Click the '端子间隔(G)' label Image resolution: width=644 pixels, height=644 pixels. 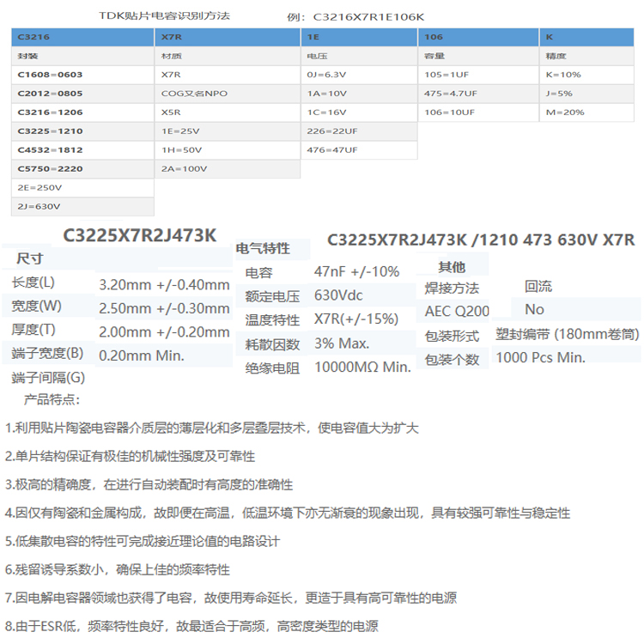pos(48,378)
